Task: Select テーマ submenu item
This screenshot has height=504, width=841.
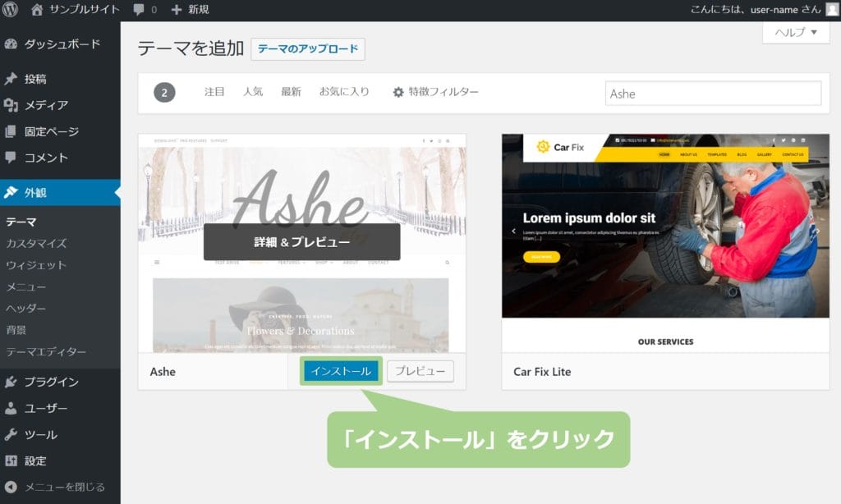Action: [x=21, y=222]
